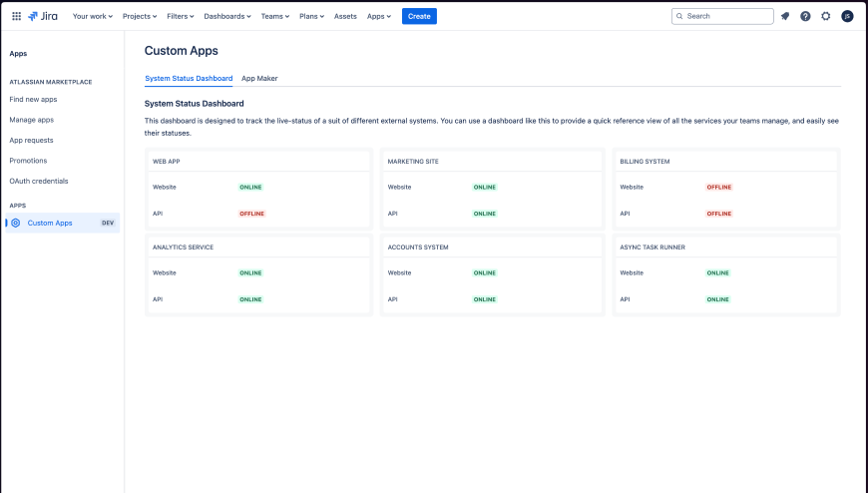Select the System Status Dashboard tab
Screen dimensions: 868x493
pos(189,78)
